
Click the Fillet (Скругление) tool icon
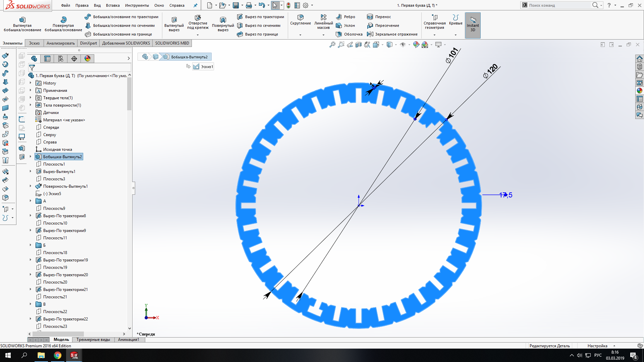coord(300,17)
